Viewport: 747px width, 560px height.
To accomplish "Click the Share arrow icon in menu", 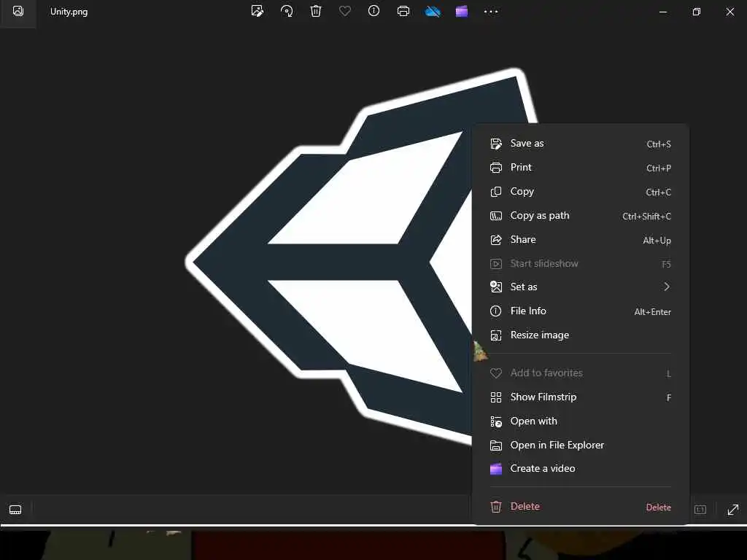I will tap(496, 239).
